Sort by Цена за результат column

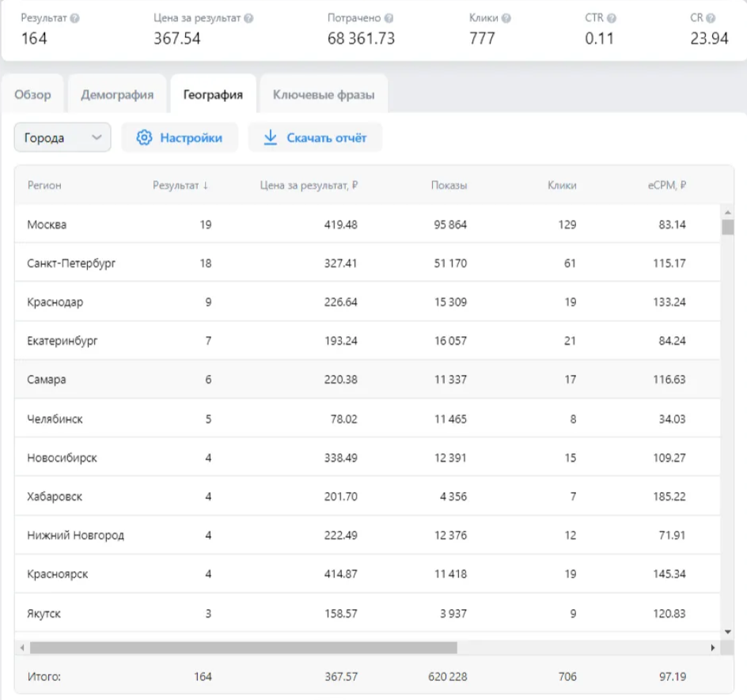309,186
